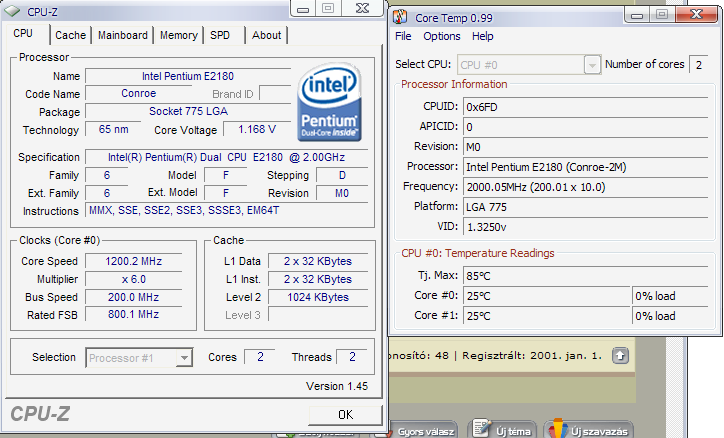Click the Package value Socket 775 LGA
This screenshot has width=724, height=438.
188,112
